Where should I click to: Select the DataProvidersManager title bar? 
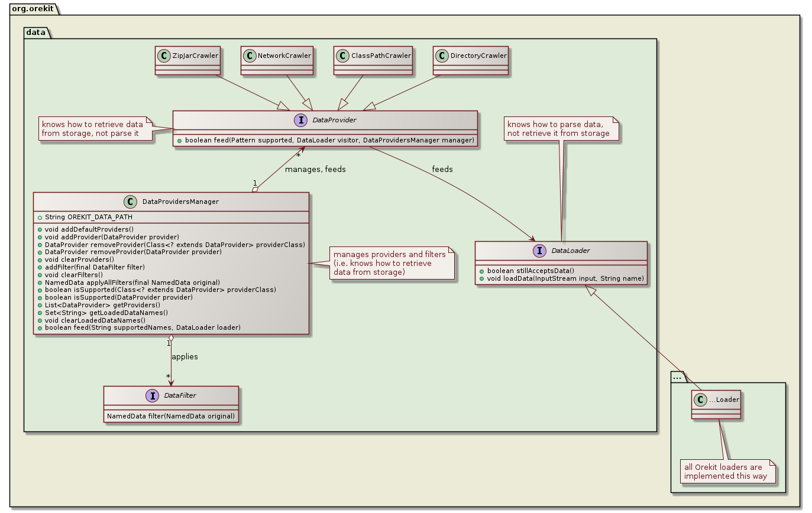pos(172,201)
